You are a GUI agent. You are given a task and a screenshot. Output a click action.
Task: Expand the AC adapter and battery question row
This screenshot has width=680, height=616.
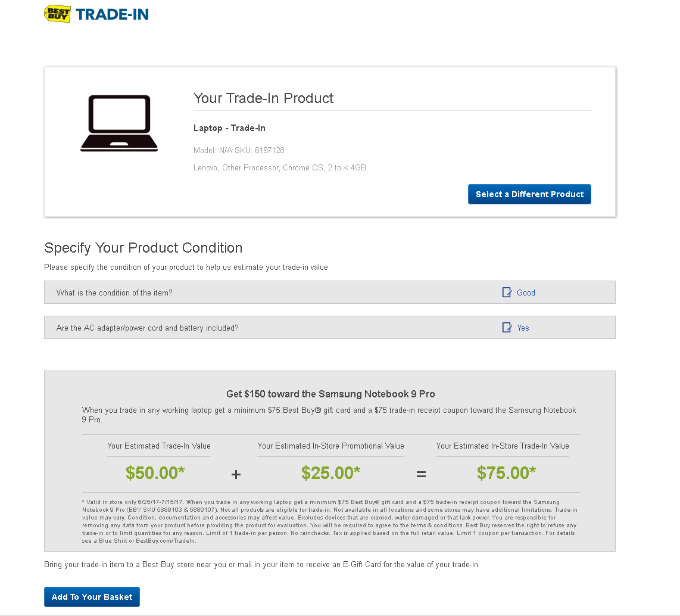[330, 328]
